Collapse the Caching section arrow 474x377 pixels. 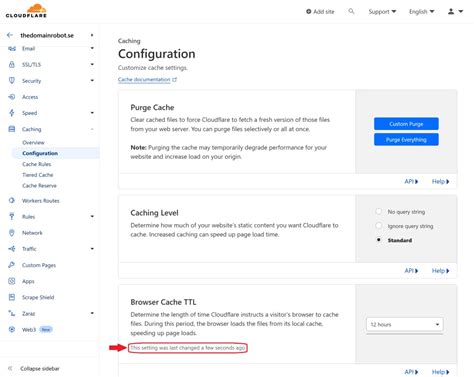point(92,129)
